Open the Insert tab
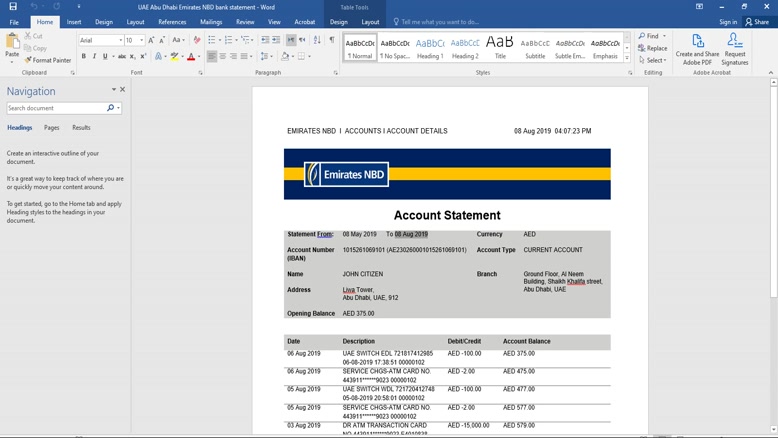 74,22
